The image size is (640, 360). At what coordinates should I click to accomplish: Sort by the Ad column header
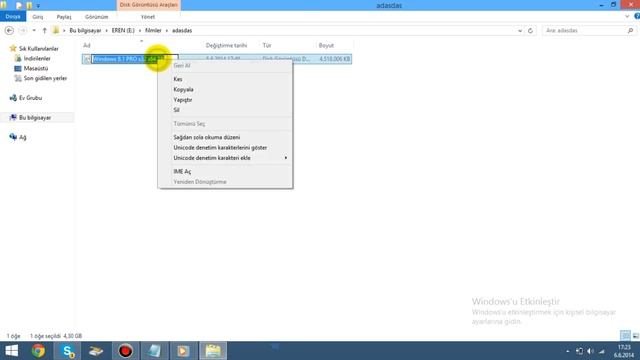(87, 45)
